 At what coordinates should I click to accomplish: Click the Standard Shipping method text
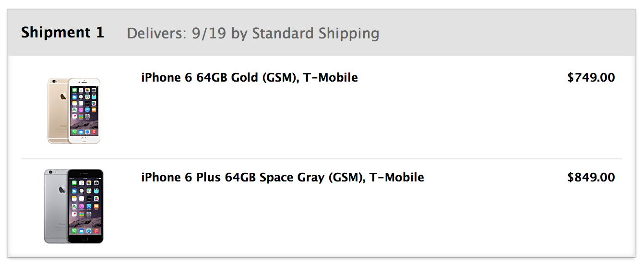coord(316,34)
